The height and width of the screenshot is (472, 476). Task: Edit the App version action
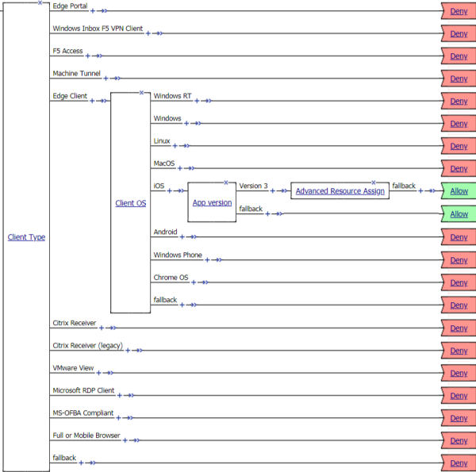tap(212, 203)
